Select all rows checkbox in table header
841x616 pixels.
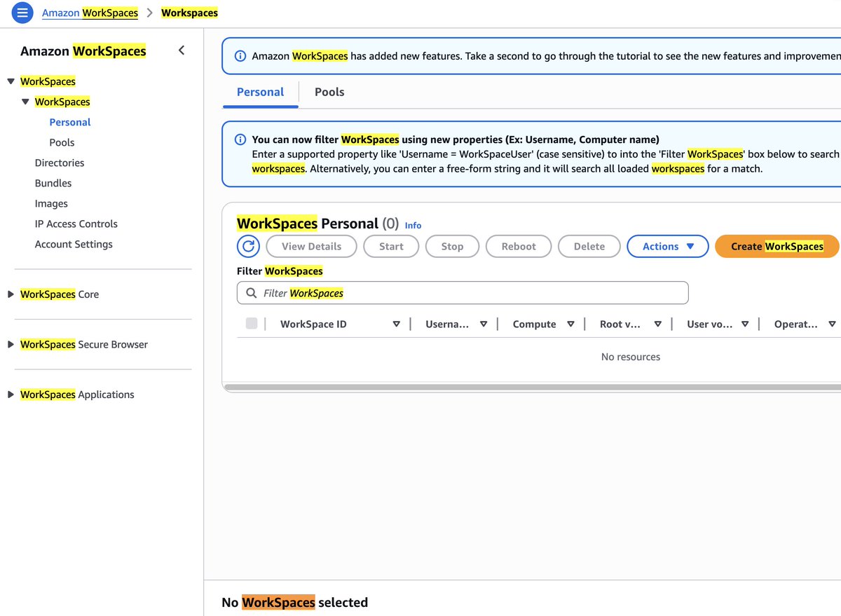click(252, 324)
